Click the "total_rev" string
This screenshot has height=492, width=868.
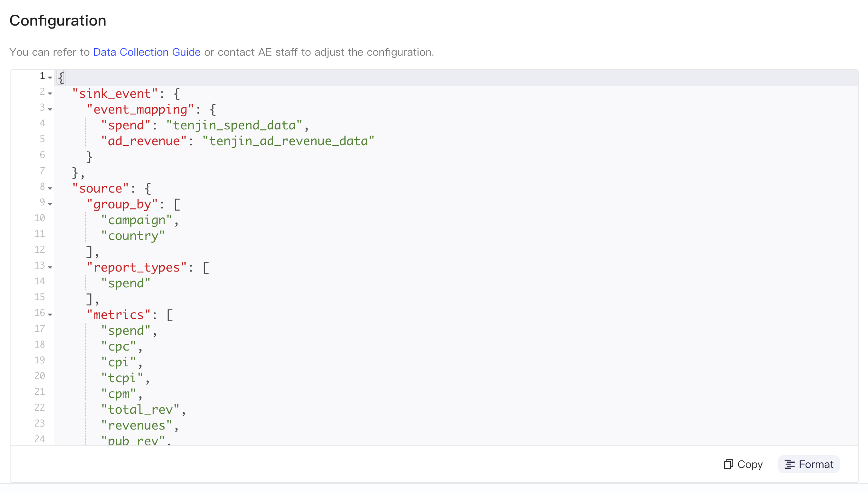point(140,409)
